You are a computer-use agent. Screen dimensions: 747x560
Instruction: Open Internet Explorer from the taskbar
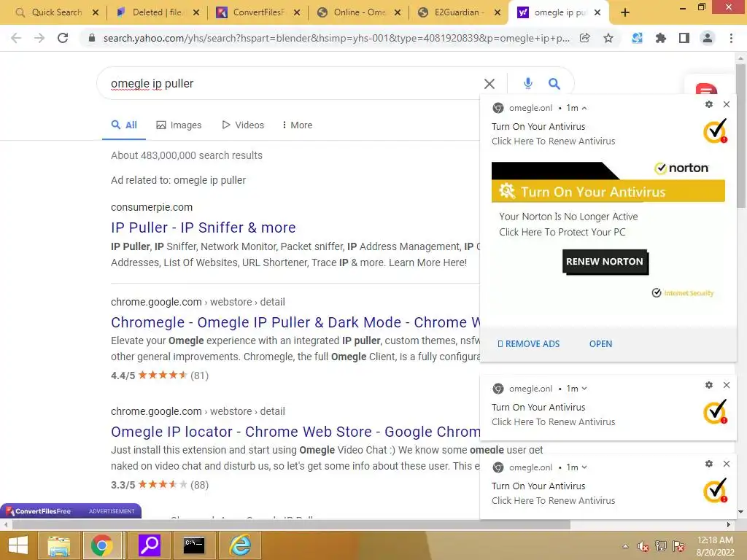(240, 545)
